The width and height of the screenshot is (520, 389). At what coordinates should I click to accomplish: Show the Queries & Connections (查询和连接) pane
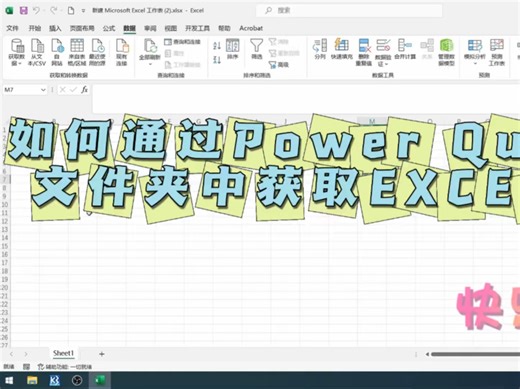coord(183,42)
